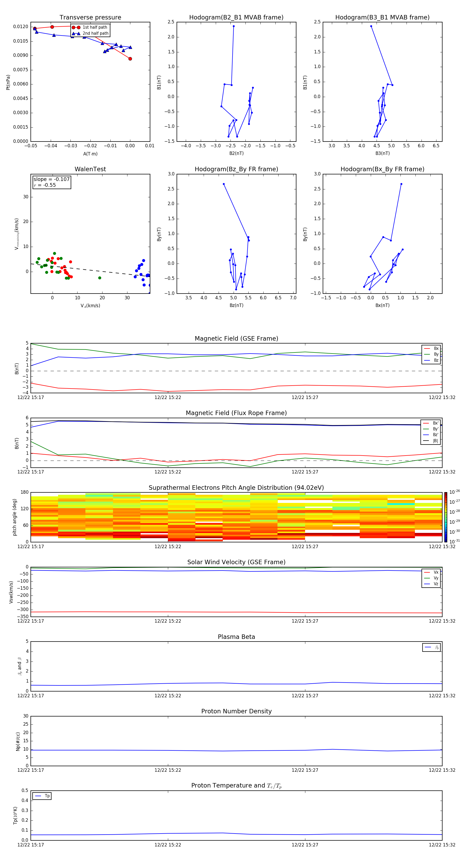
Task: Click the 'Bz(nT)' x-axis label
Action: 236,305
